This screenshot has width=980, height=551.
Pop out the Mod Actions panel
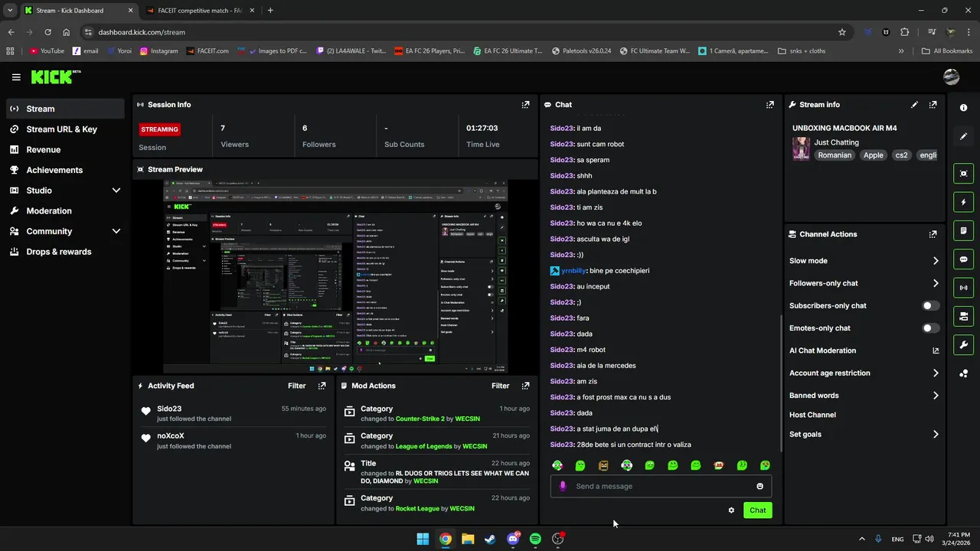(x=525, y=386)
